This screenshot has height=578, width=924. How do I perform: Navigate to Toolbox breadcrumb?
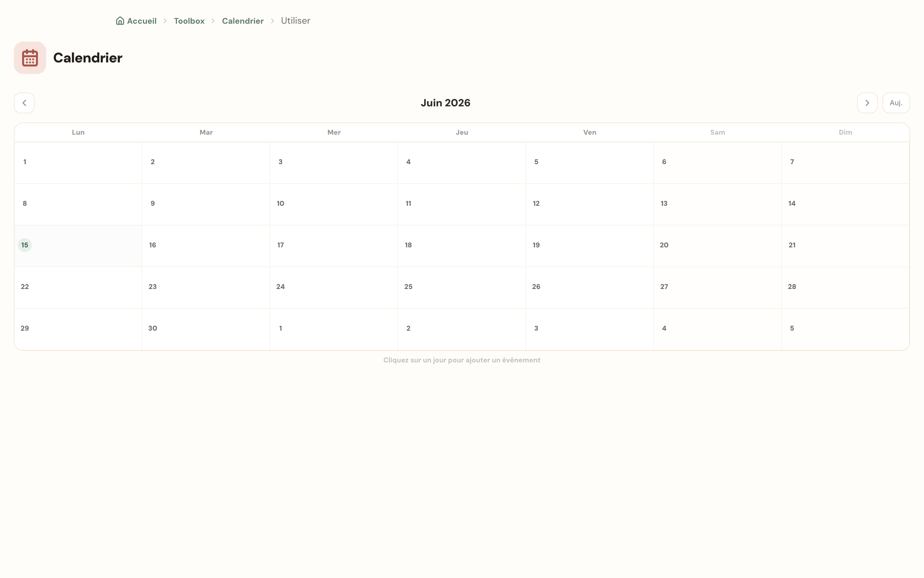coord(189,21)
